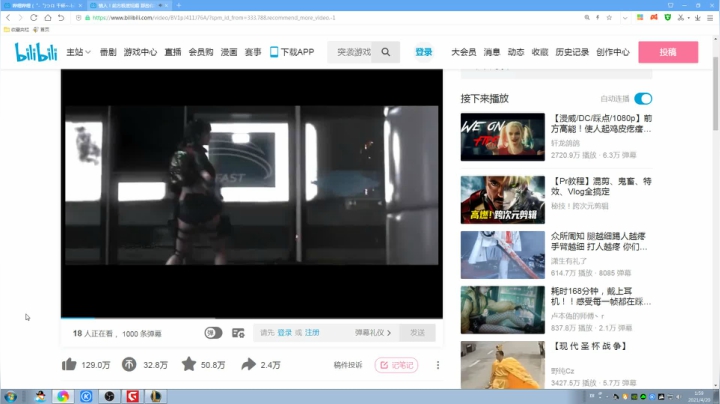
Task: Toggle the danmaku display switch
Action: (214, 333)
